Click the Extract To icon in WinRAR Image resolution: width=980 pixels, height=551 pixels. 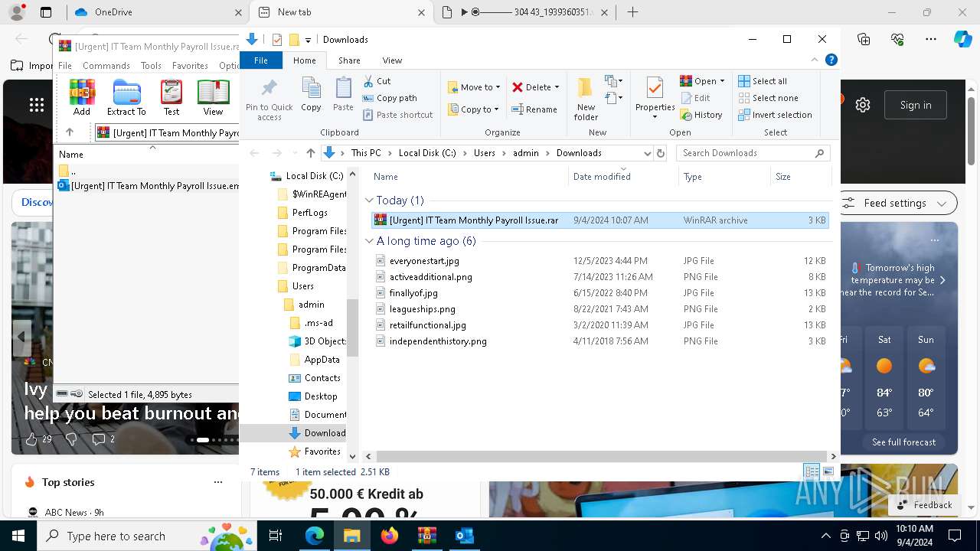[x=126, y=98]
